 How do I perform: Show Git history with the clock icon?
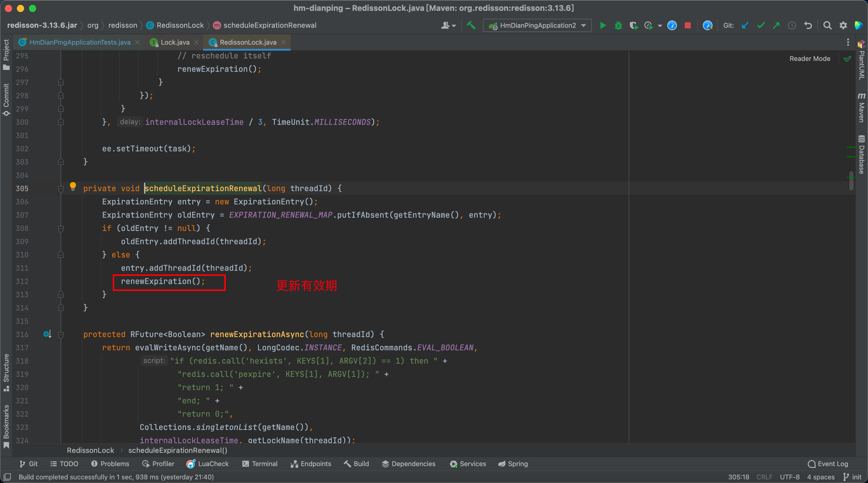pyautogui.click(x=792, y=25)
